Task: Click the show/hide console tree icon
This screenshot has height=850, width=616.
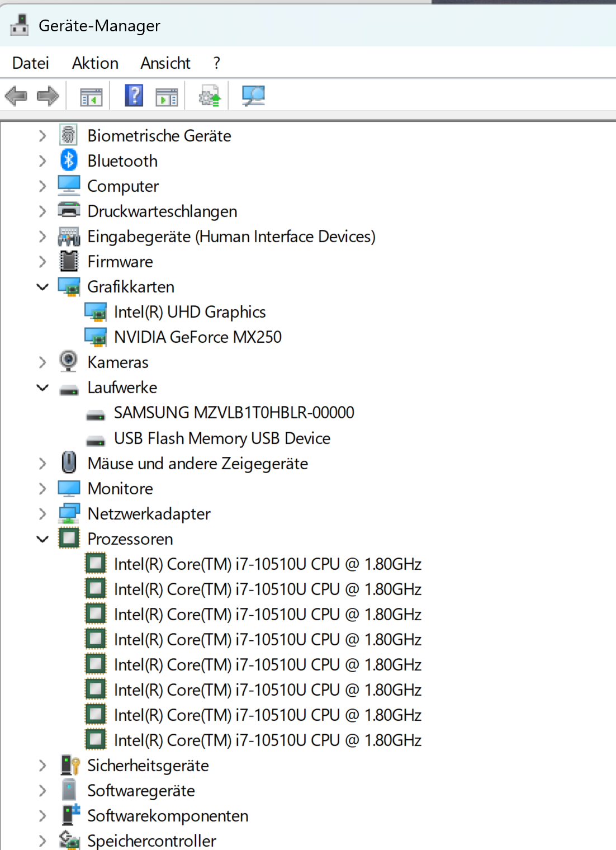Action: coord(91,97)
